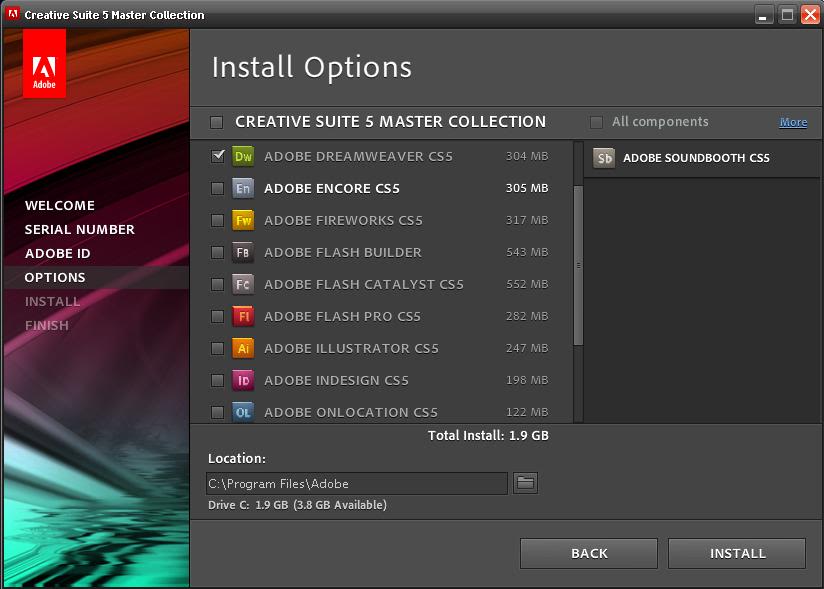Click the Flash Builder FB icon
824x589 pixels.
click(243, 252)
